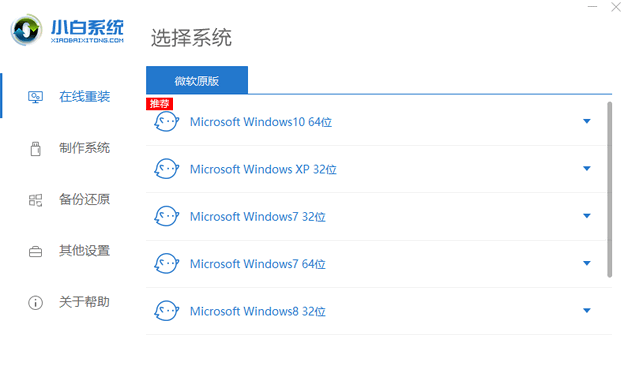This screenshot has height=390, width=623.
Task: Expand the Microsoft Windows10 64位 dropdown arrow
Action: (586, 121)
